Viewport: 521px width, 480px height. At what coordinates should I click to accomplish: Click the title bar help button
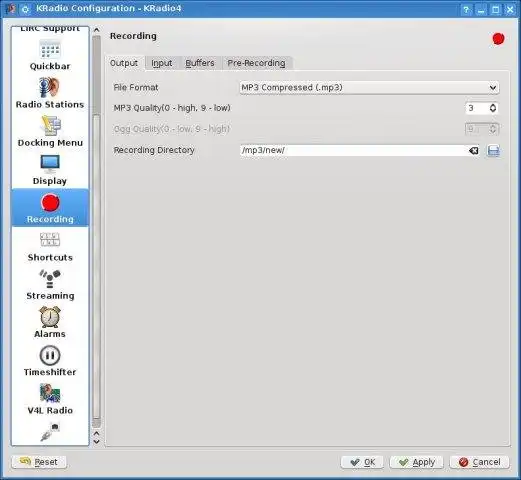pos(466,9)
